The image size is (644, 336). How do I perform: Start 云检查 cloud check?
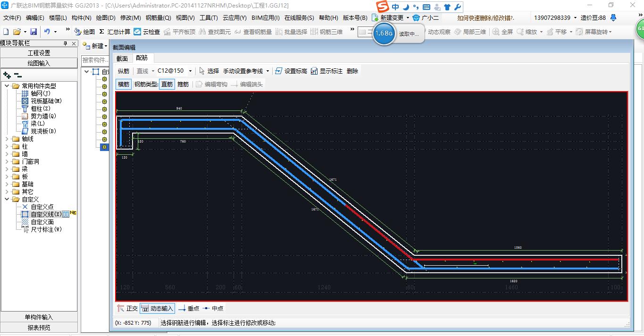point(147,32)
